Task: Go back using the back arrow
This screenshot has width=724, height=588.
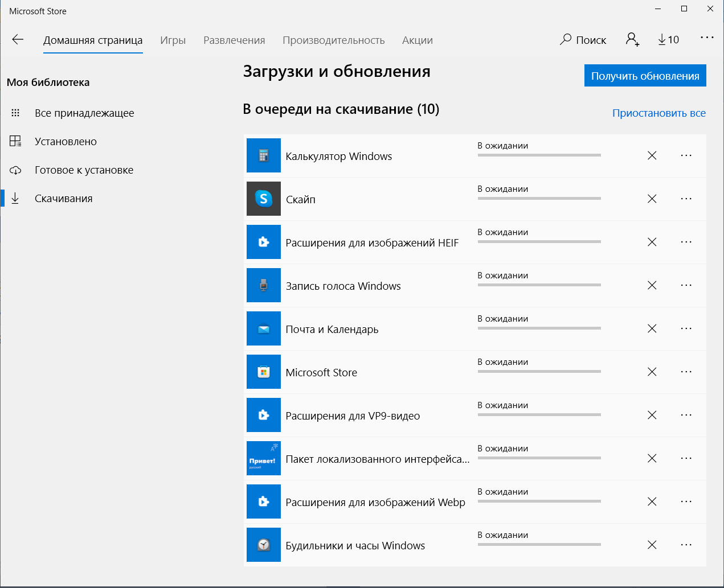Action: pos(18,39)
